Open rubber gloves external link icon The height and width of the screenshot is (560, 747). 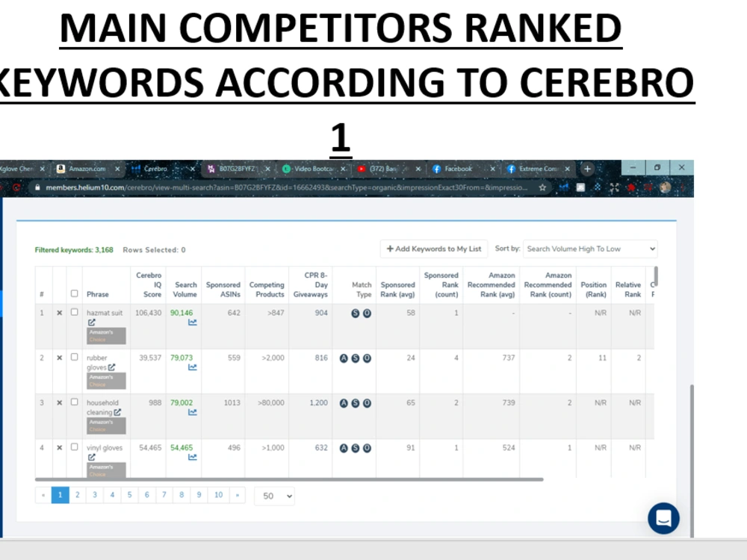(x=111, y=367)
